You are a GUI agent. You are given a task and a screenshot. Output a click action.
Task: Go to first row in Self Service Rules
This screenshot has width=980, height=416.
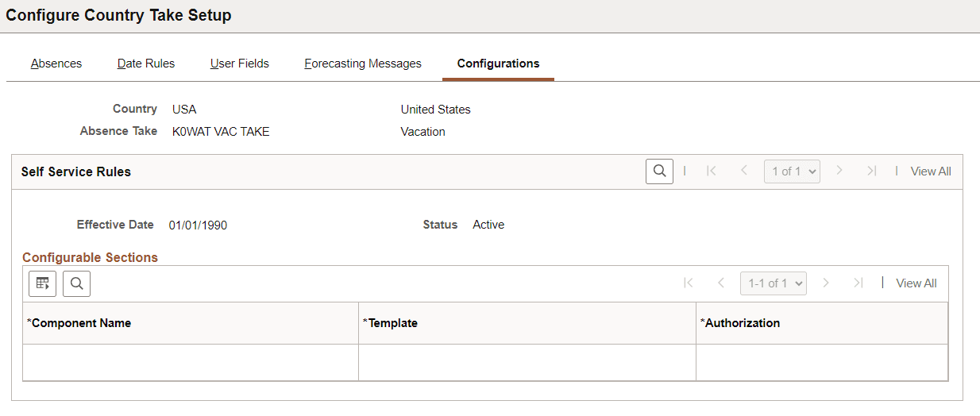point(712,171)
